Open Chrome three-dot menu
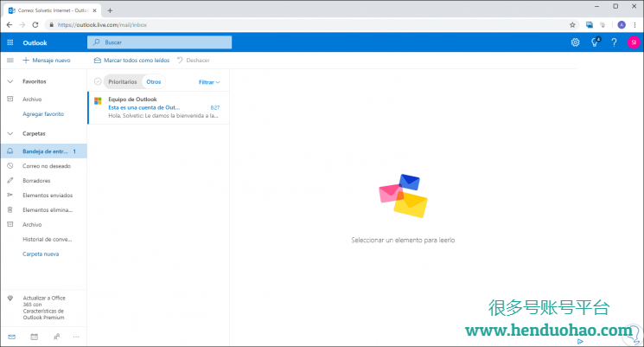Screen dimensions: 644x347 (x=635, y=25)
